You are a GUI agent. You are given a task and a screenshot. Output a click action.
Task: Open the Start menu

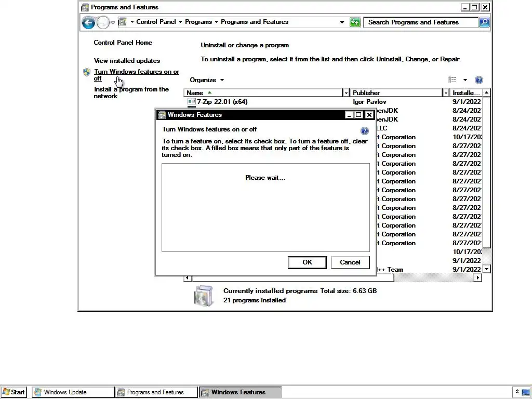pyautogui.click(x=14, y=392)
